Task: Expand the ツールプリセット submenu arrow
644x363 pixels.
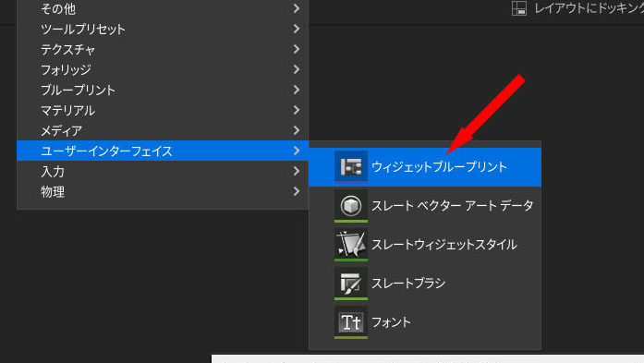Action: click(x=296, y=29)
